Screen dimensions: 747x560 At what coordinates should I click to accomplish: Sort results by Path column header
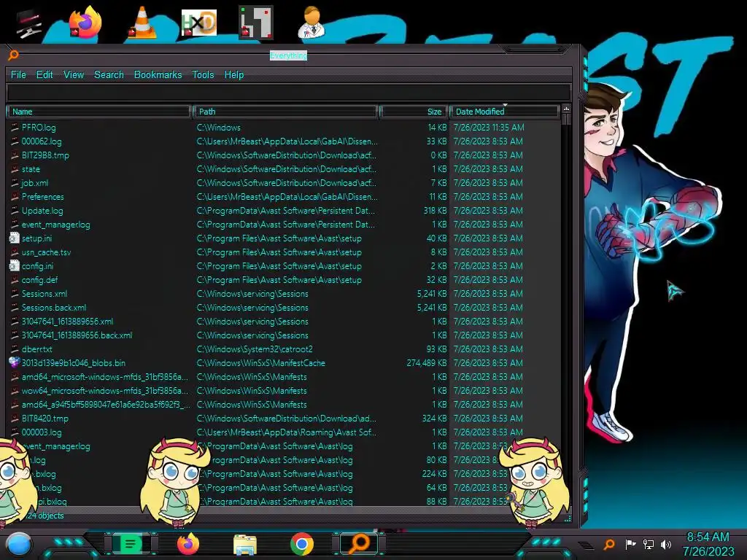click(286, 112)
